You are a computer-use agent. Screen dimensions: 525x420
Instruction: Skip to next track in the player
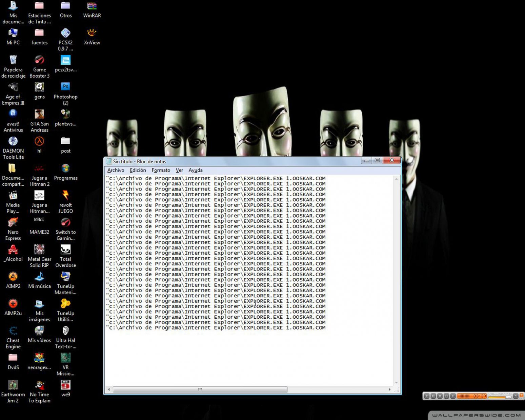tap(453, 396)
